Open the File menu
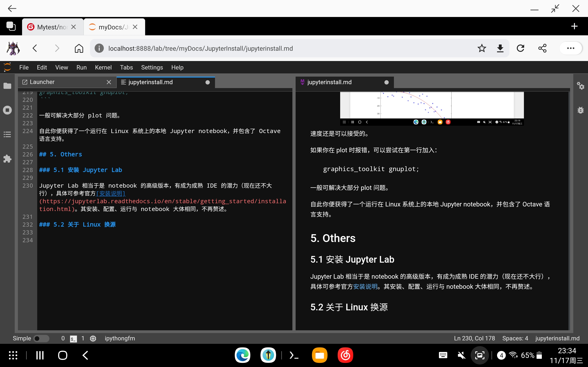Image resolution: width=588 pixels, height=367 pixels. click(x=24, y=67)
